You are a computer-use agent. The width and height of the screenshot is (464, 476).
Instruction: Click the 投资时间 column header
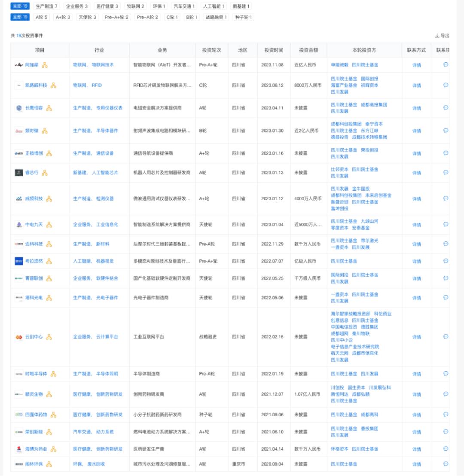tap(274, 50)
